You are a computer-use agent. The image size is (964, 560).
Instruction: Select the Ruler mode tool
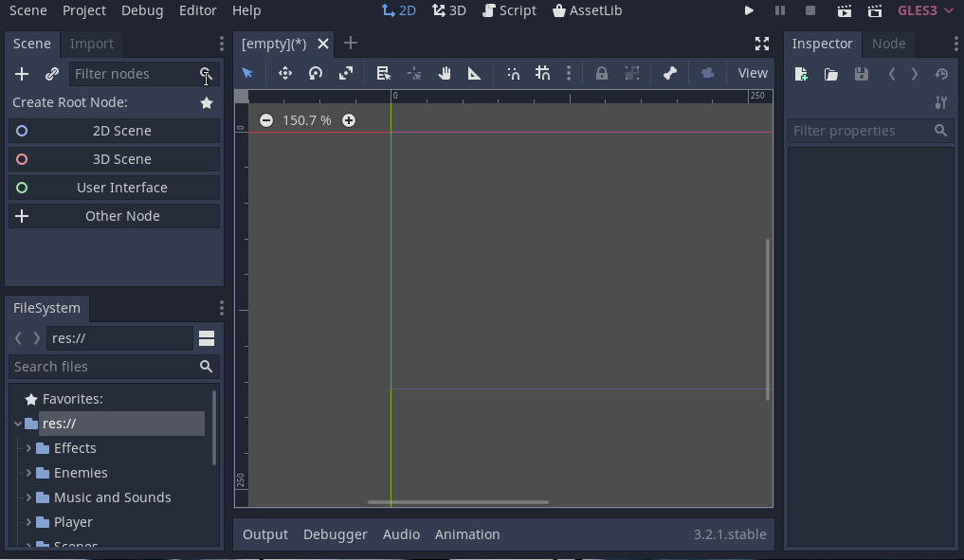[474, 73]
